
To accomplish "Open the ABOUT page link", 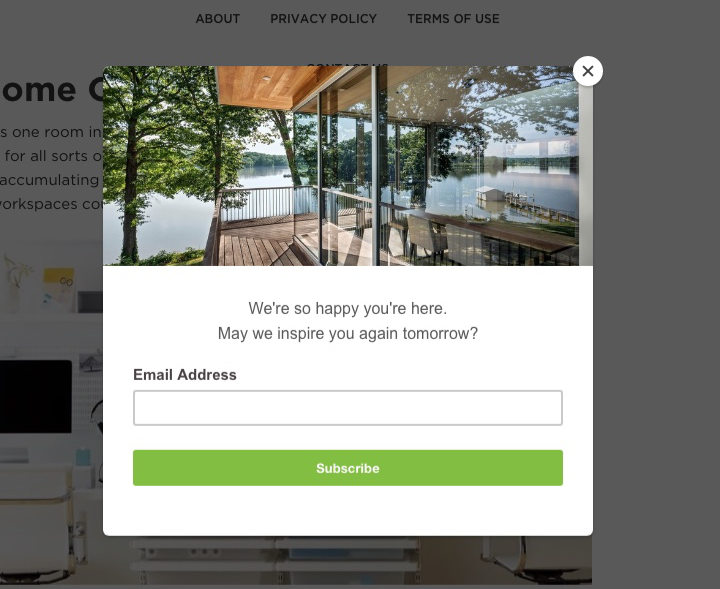I will [x=218, y=19].
